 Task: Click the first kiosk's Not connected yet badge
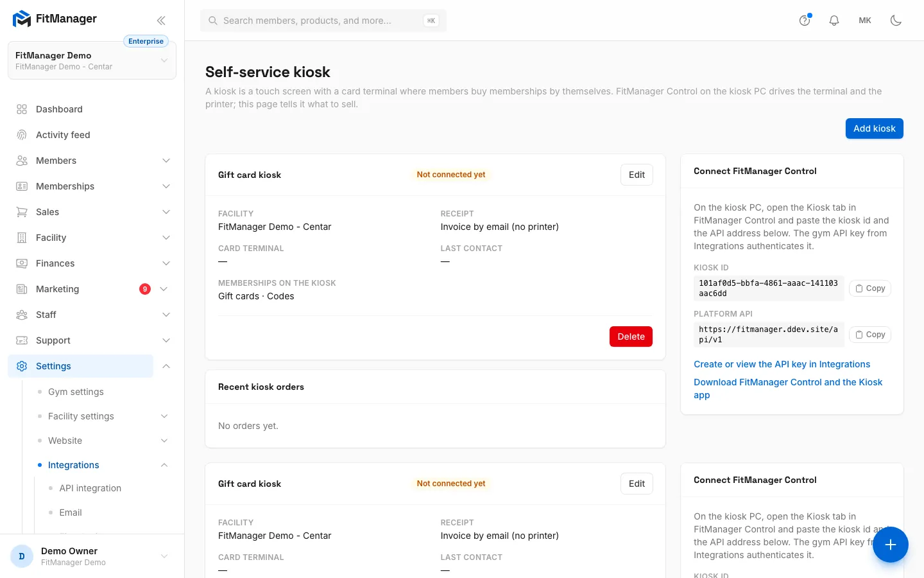coord(451,175)
